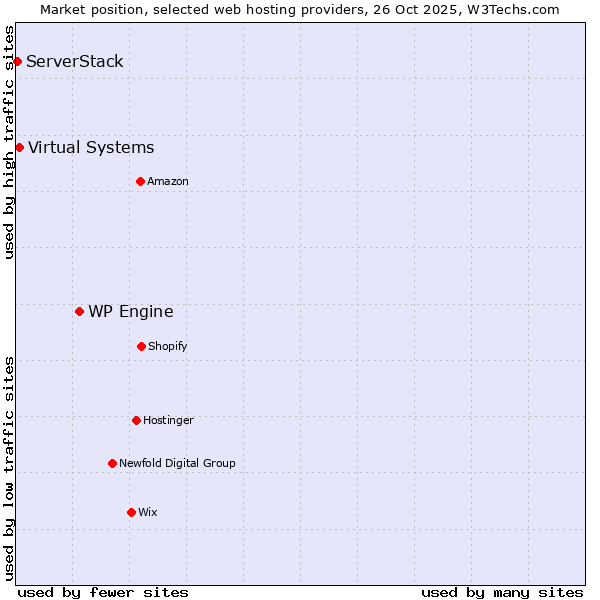600x600 pixels.
Task: Click the red Virtual Systems data point
Action: [x=19, y=147]
